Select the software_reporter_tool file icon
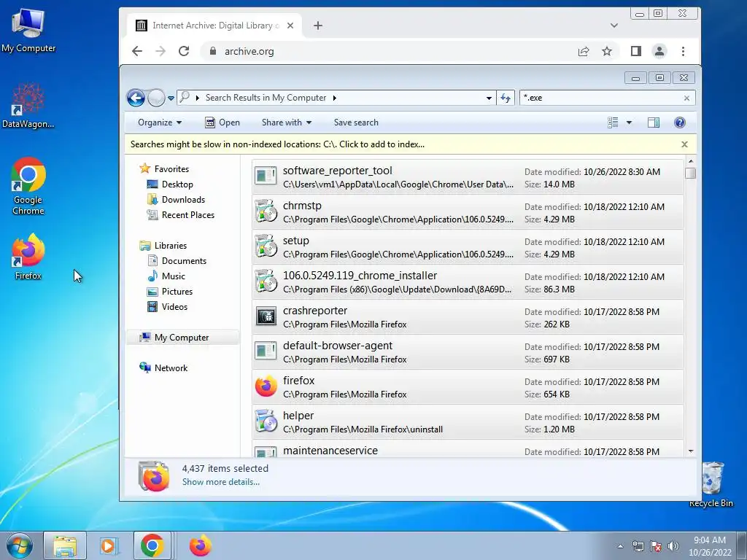The image size is (747, 560). [266, 176]
